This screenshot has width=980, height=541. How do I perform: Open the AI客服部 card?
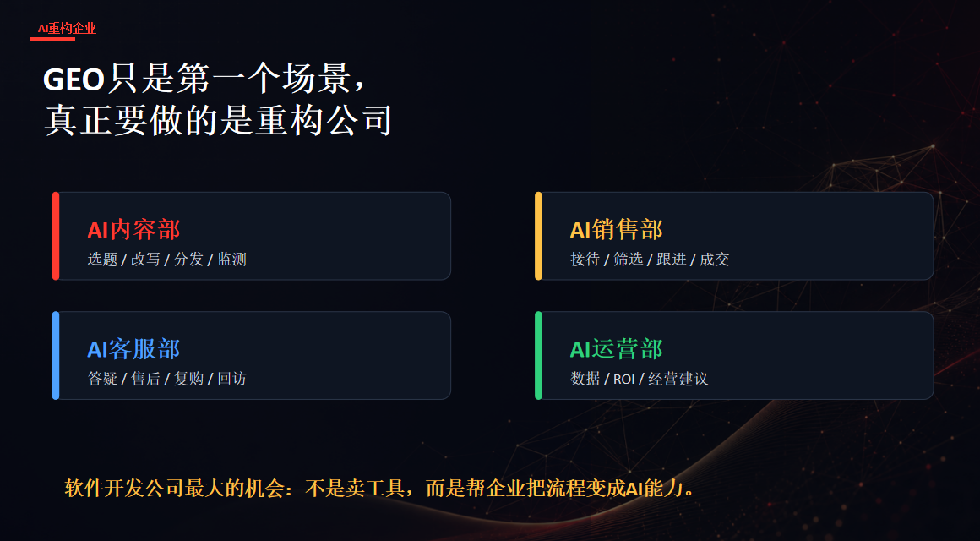[x=251, y=355]
